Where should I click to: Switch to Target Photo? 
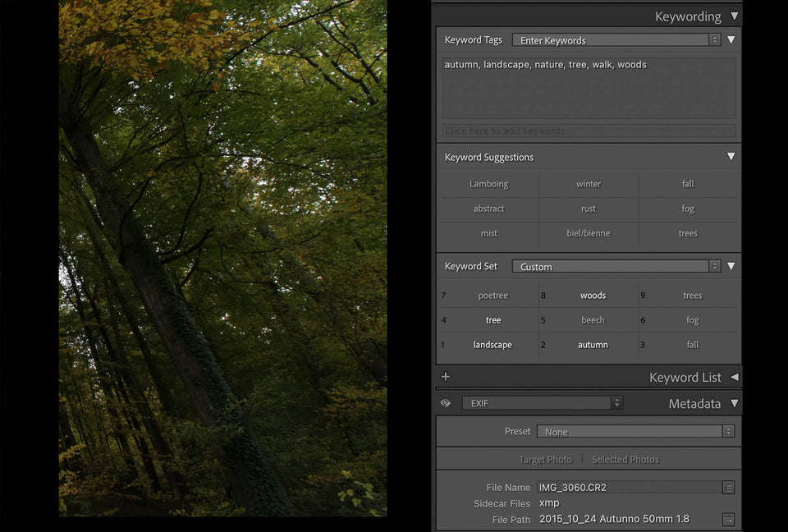tap(545, 460)
